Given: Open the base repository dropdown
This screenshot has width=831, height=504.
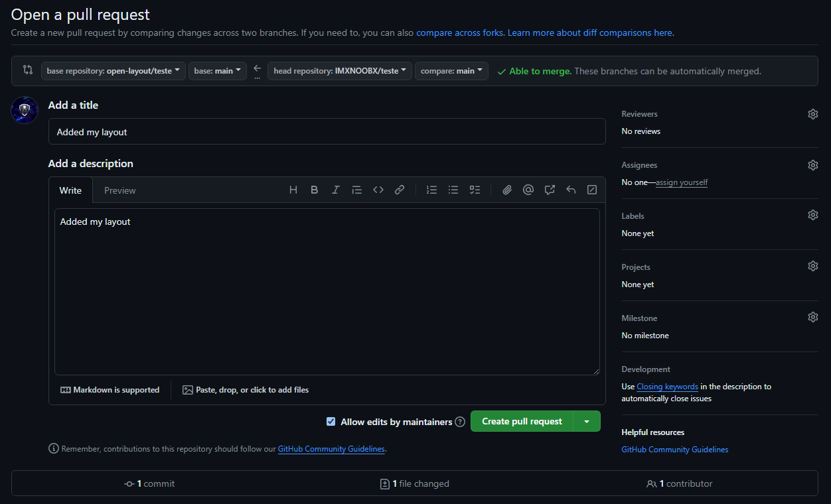Looking at the screenshot, I should tap(113, 71).
